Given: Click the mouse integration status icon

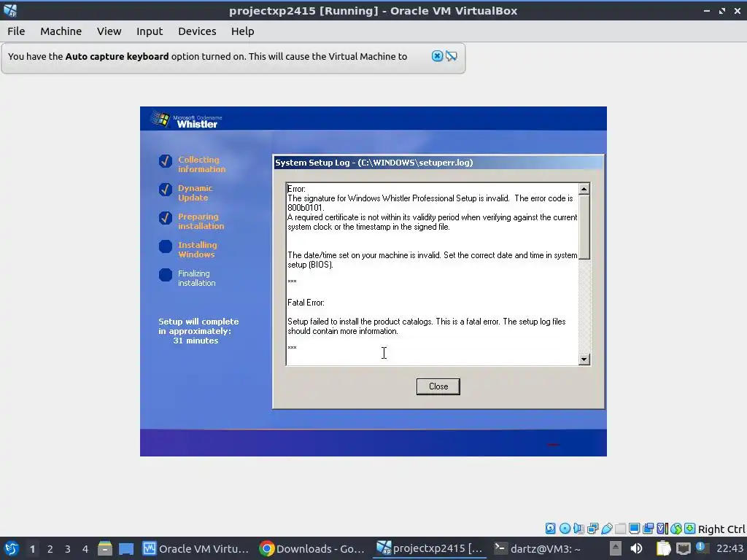Looking at the screenshot, I should click(676, 528).
